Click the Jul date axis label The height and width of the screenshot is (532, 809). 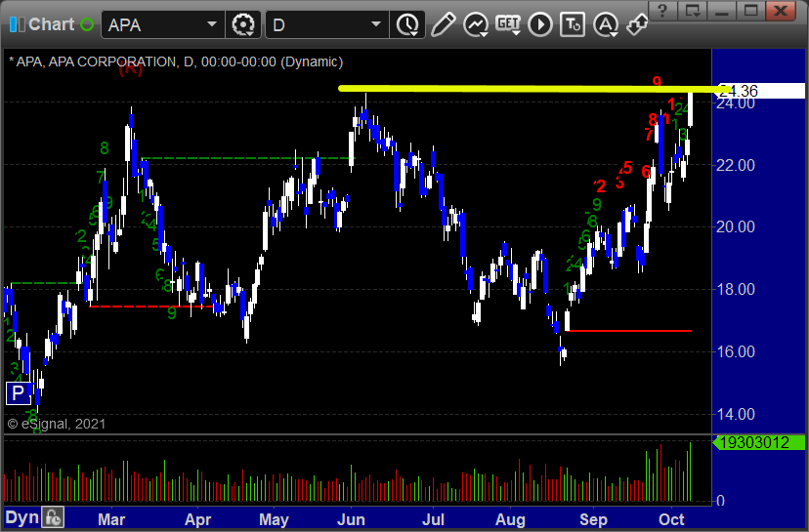point(434,519)
